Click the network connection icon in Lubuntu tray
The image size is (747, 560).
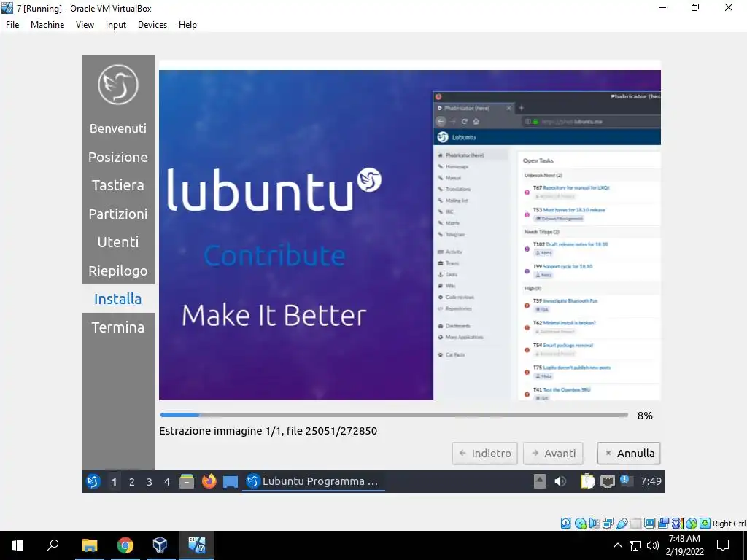tap(608, 481)
